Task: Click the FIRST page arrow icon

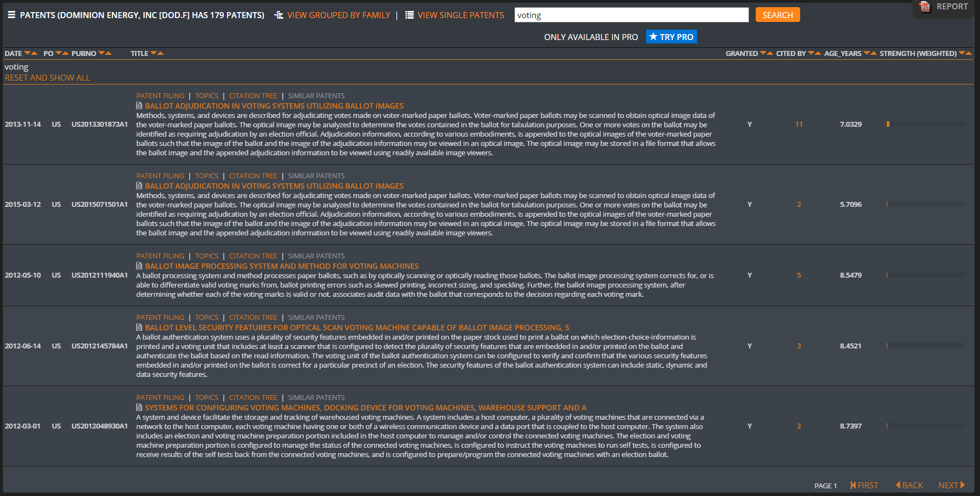Action: 853,485
